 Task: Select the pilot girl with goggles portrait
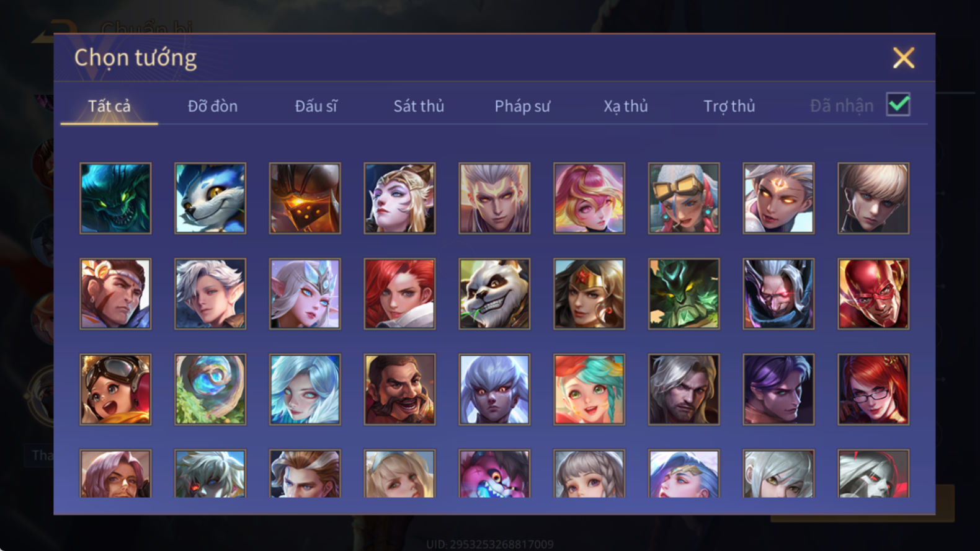tap(115, 389)
